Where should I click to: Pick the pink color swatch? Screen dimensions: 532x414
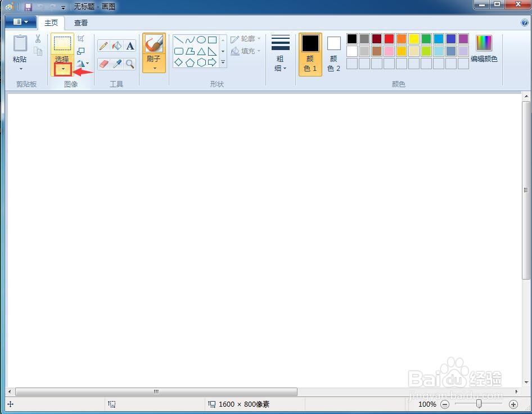389,51
